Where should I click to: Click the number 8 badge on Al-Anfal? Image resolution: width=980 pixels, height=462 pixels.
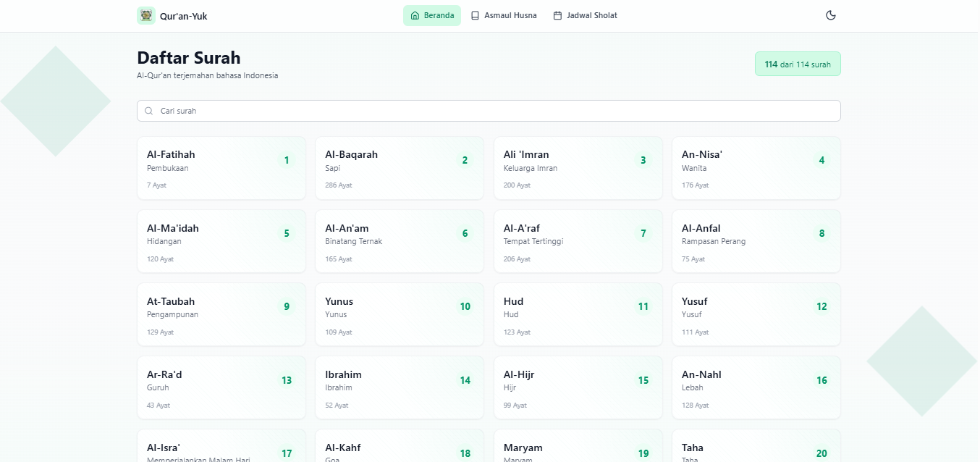(821, 233)
